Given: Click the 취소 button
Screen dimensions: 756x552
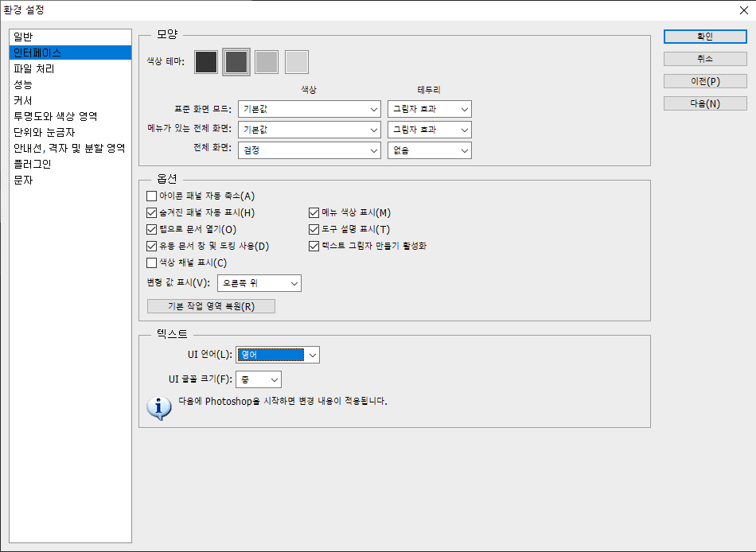Looking at the screenshot, I should pos(705,59).
